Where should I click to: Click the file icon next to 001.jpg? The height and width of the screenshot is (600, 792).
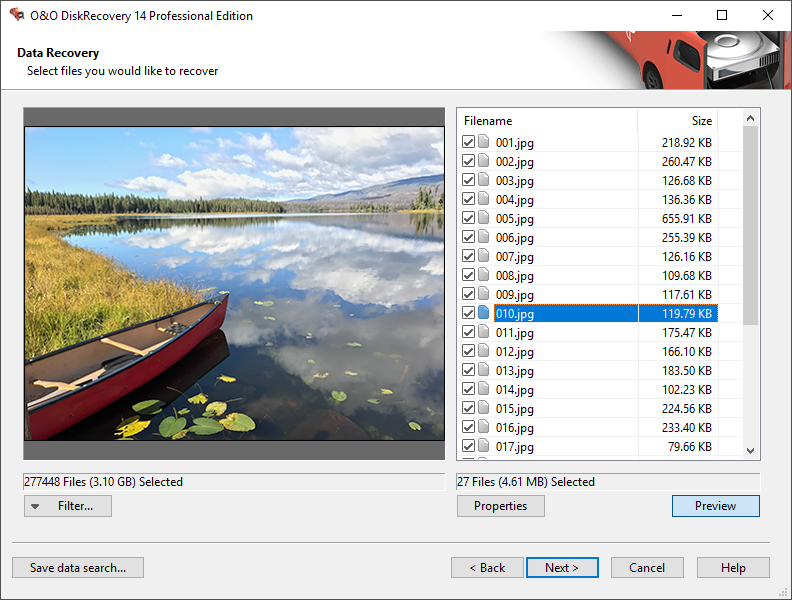tap(484, 143)
